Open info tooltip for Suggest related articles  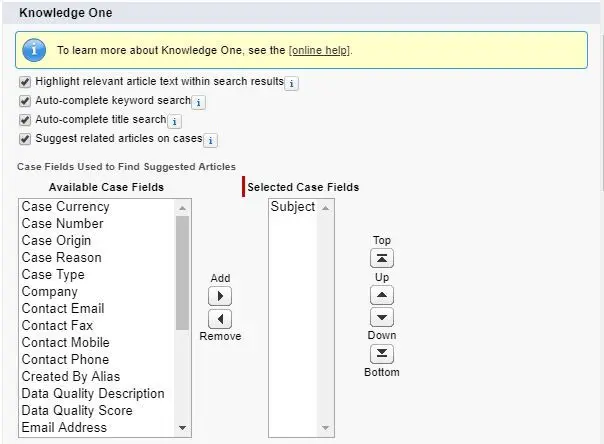210,141
